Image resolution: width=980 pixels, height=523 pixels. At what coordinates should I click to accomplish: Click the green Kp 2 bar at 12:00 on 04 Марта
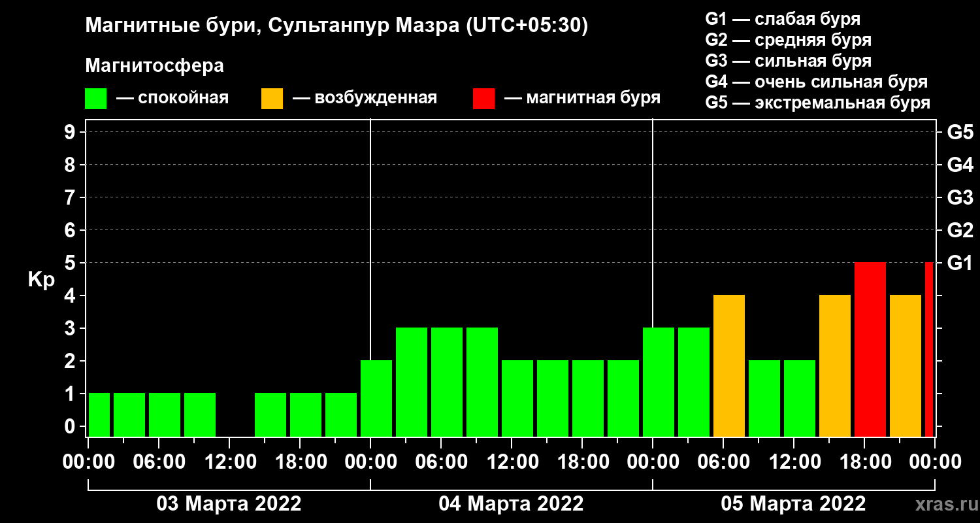click(x=517, y=399)
